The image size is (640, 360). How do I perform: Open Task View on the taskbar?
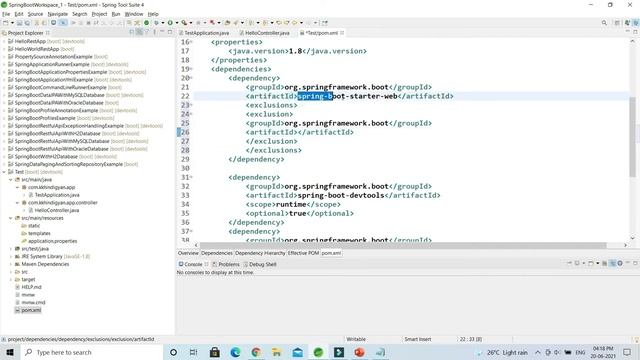(x=193, y=352)
